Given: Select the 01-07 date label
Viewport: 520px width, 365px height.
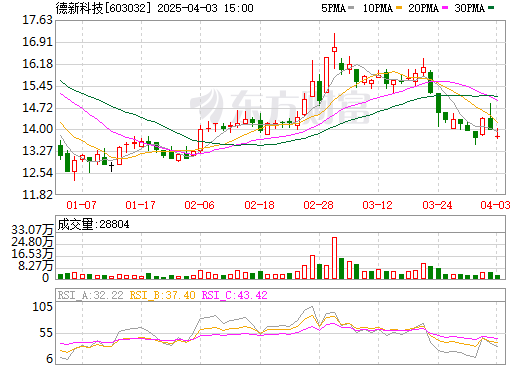Looking at the screenshot, I should click(x=81, y=205).
